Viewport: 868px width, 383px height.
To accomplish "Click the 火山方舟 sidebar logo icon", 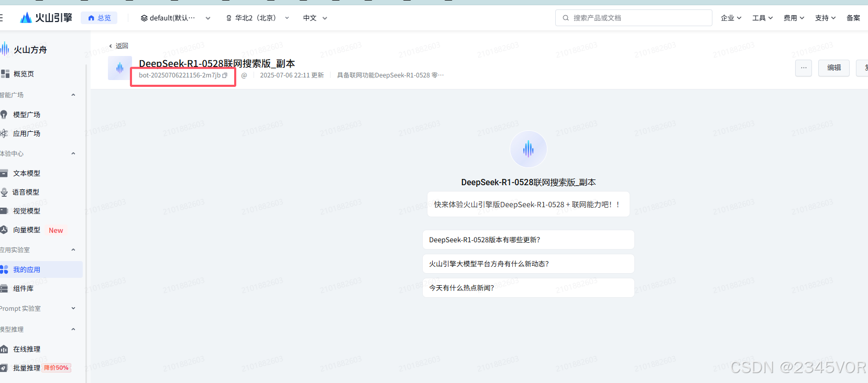I will 5,49.
